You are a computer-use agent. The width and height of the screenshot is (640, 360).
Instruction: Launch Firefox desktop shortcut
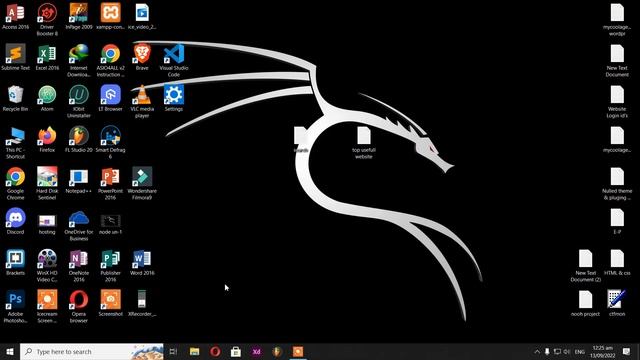click(47, 139)
